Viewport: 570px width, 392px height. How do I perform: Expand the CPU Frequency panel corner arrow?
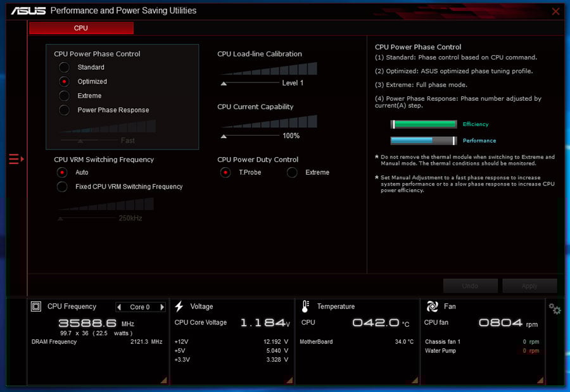(x=164, y=380)
